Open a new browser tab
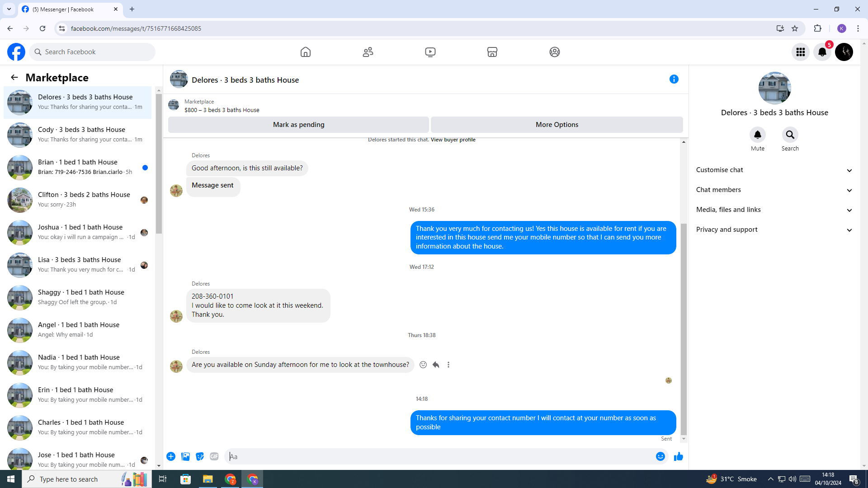868x488 pixels. click(132, 9)
